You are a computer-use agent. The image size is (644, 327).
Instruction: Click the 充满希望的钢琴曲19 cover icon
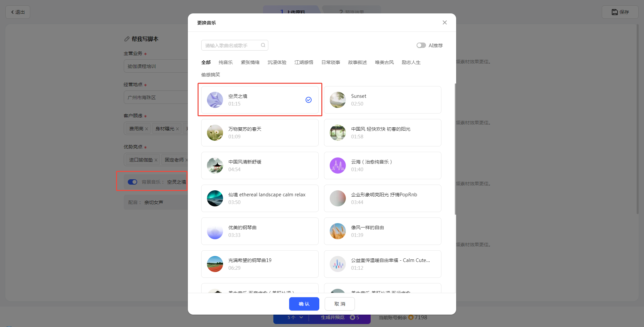215,264
